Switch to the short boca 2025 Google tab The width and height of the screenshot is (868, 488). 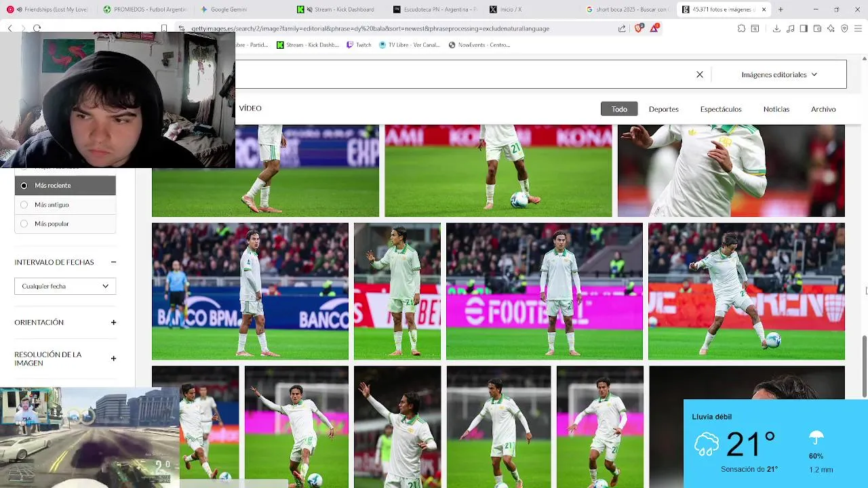coord(627,9)
